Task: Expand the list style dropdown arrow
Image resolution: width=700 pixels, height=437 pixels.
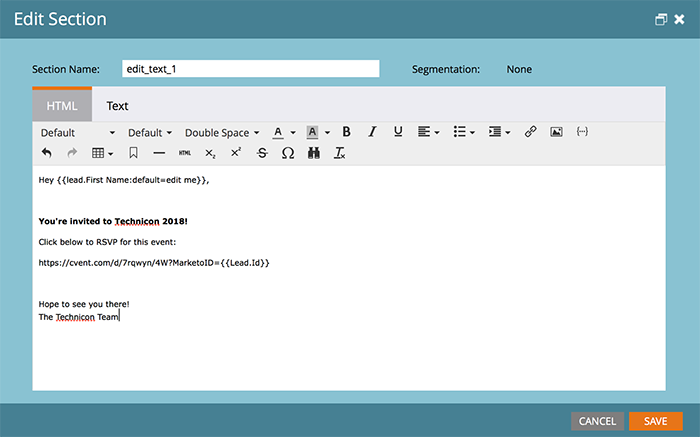Action: pos(472,133)
